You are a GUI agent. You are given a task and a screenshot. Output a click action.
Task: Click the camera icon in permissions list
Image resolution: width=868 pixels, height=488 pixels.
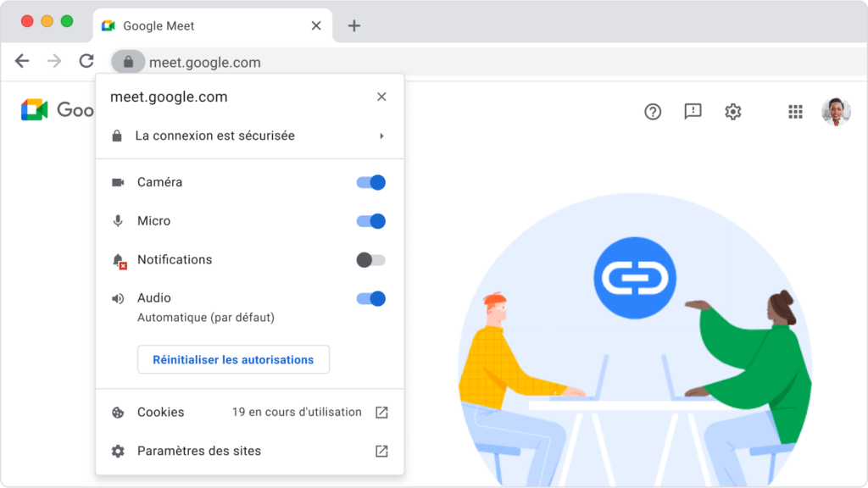[118, 182]
